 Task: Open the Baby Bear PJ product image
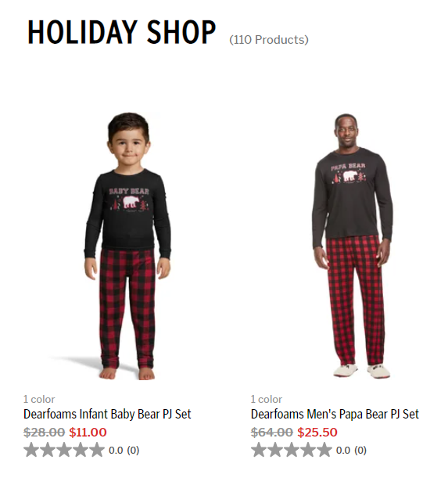[127, 246]
